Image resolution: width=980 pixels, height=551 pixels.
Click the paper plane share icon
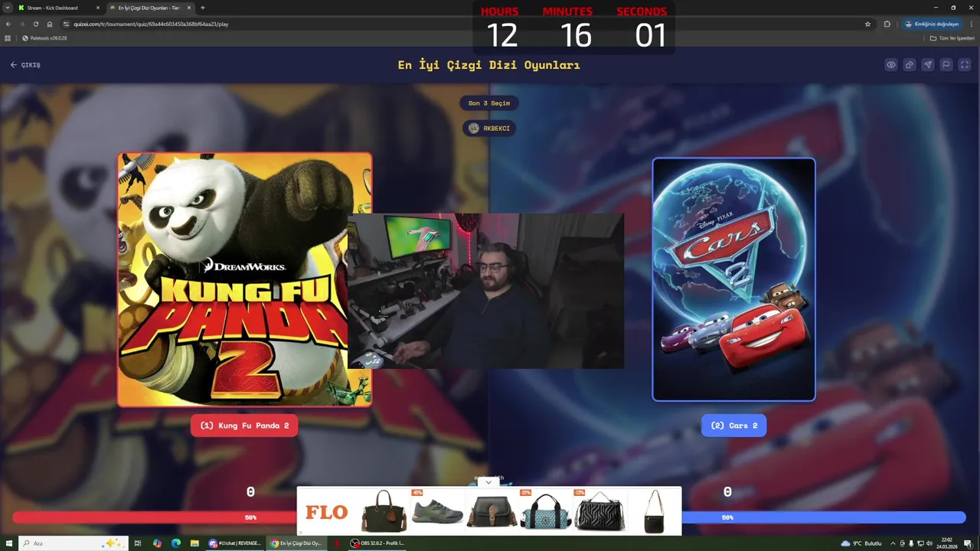click(928, 65)
